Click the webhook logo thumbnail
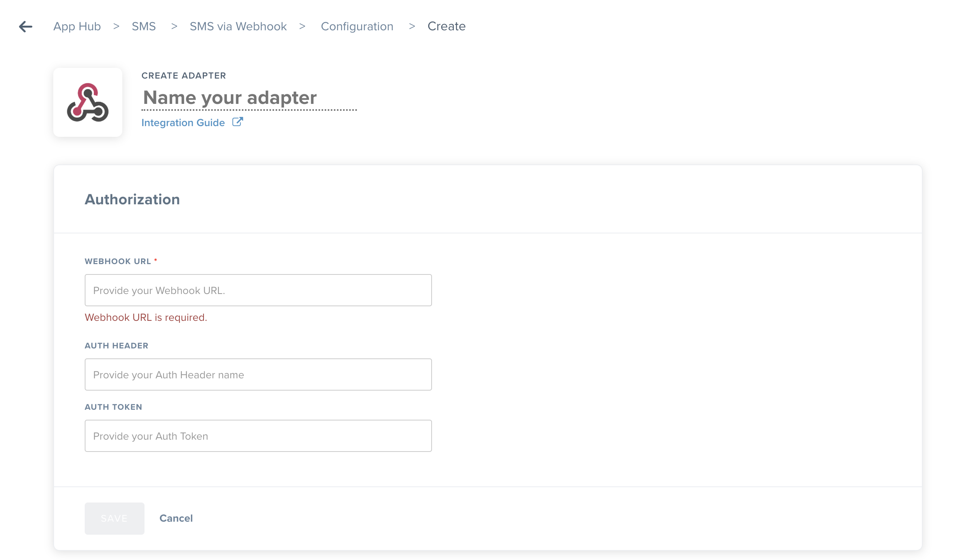Screen dimensions: 979x560 (88, 102)
